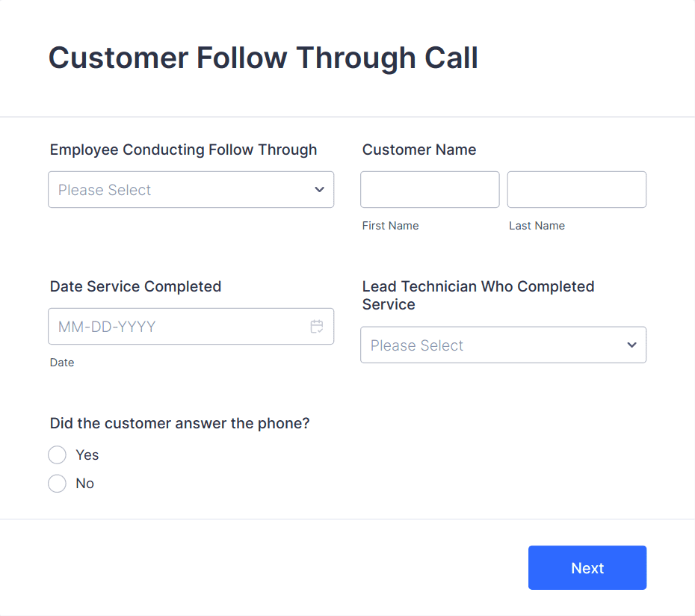
Task: Click the First Name sublabel
Action: coord(390,226)
